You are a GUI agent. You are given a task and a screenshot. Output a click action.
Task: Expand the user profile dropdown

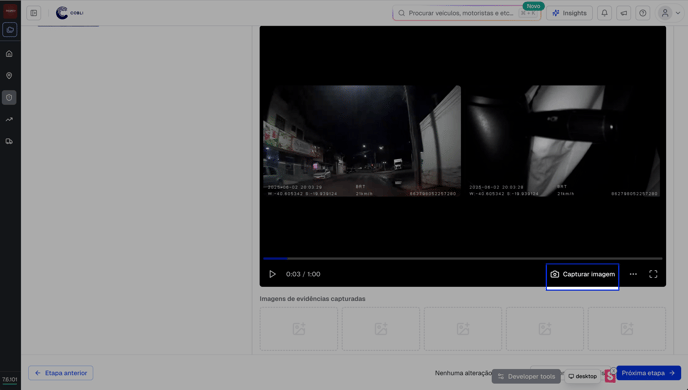pyautogui.click(x=670, y=13)
